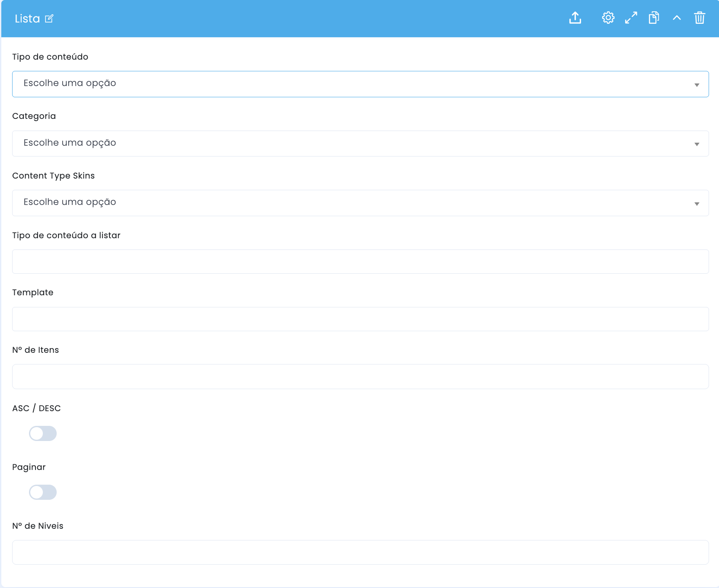Image resolution: width=719 pixels, height=588 pixels.
Task: Click the Tipo de conteúdo a listar label
Action: pyautogui.click(x=66, y=235)
